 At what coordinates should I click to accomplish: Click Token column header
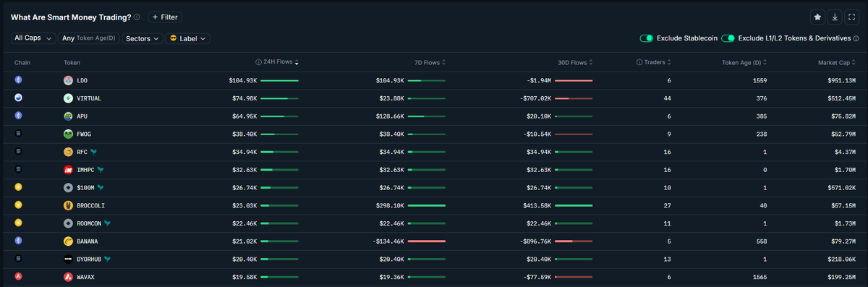72,62
